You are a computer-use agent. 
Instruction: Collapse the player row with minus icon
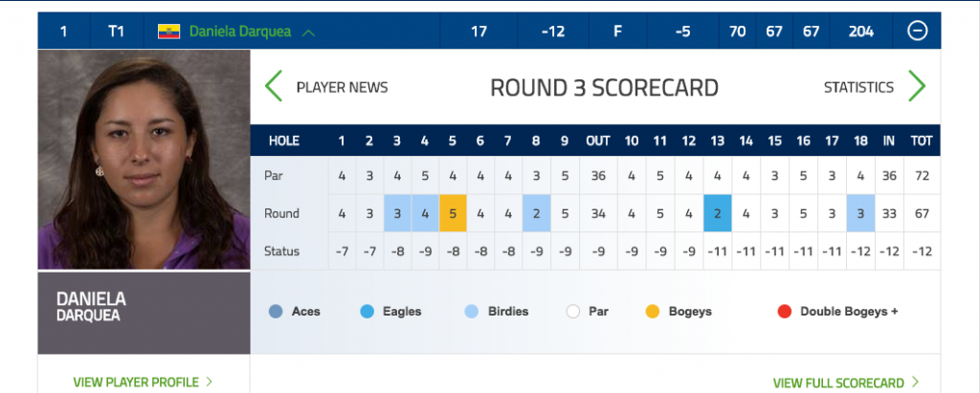(x=917, y=31)
